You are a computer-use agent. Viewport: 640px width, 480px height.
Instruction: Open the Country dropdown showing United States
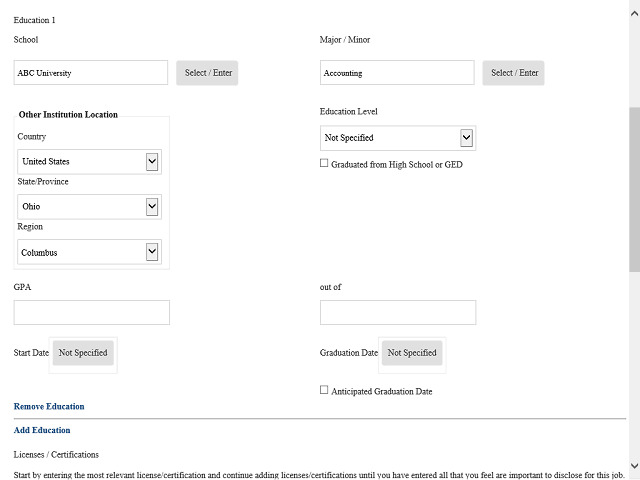[x=89, y=162]
